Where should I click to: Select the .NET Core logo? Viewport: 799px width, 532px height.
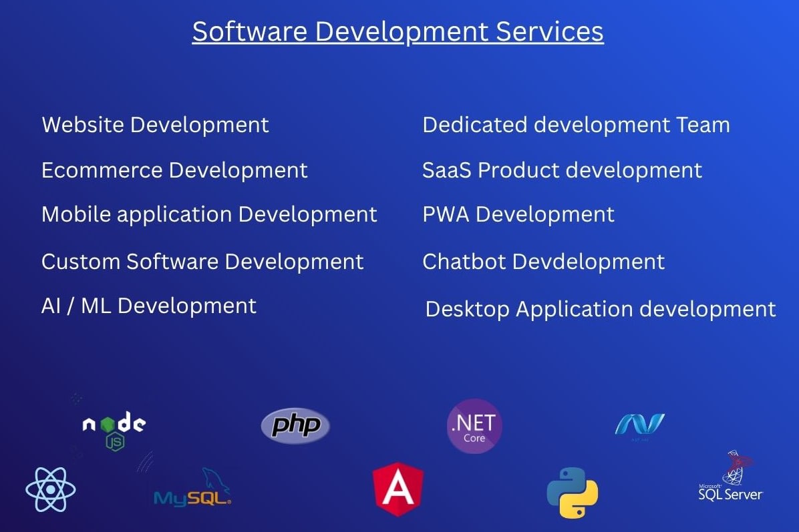tap(474, 426)
